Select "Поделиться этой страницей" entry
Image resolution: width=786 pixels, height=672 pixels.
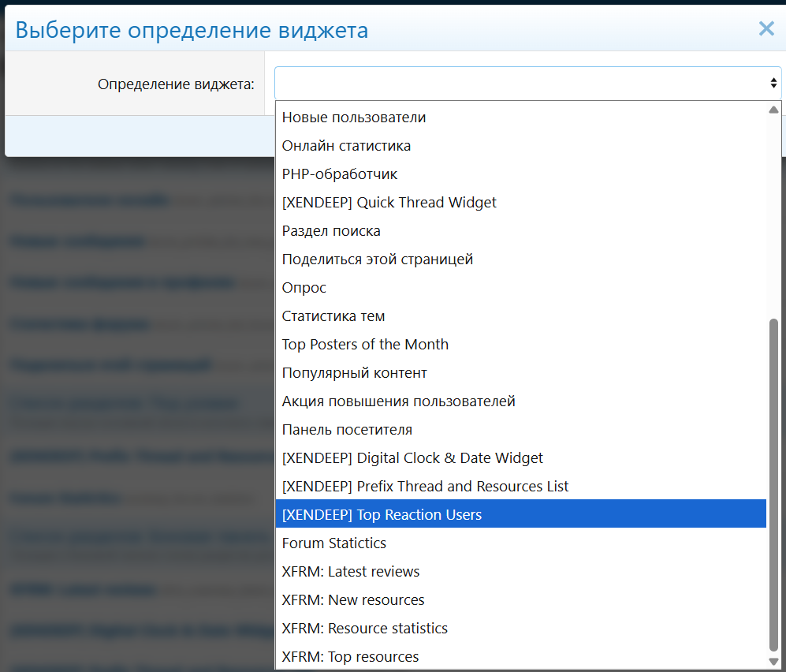tap(378, 259)
